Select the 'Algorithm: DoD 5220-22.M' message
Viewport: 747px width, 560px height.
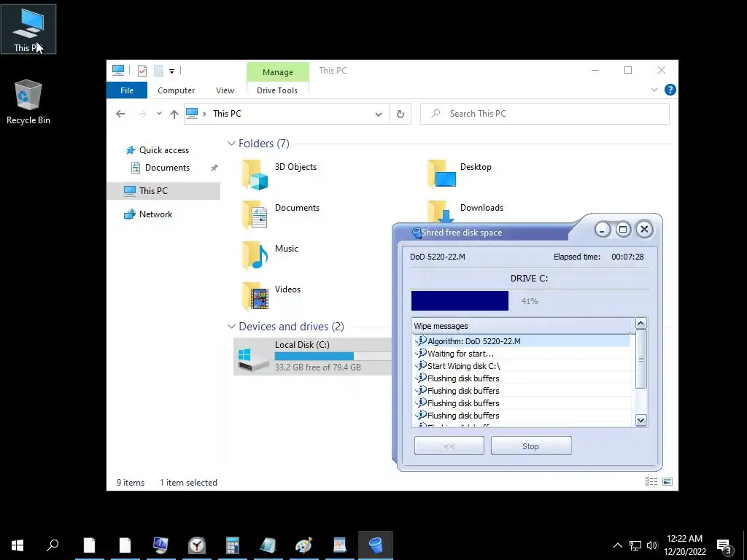coord(522,341)
